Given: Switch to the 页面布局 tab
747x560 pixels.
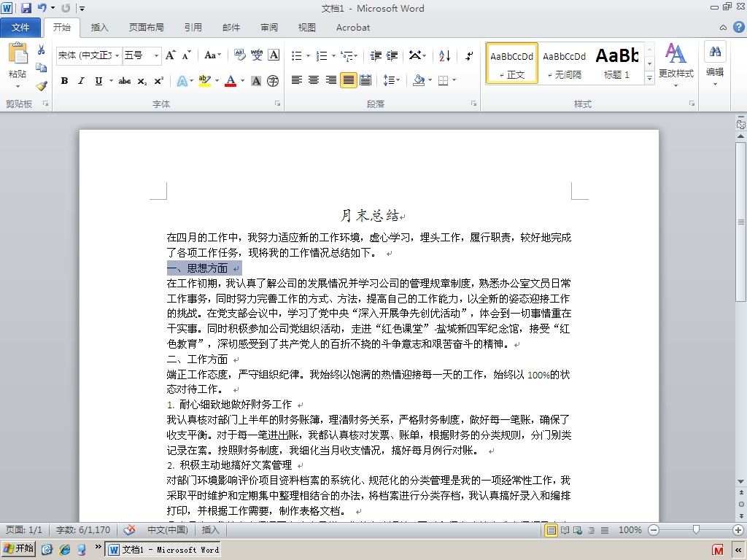Looking at the screenshot, I should pos(146,28).
